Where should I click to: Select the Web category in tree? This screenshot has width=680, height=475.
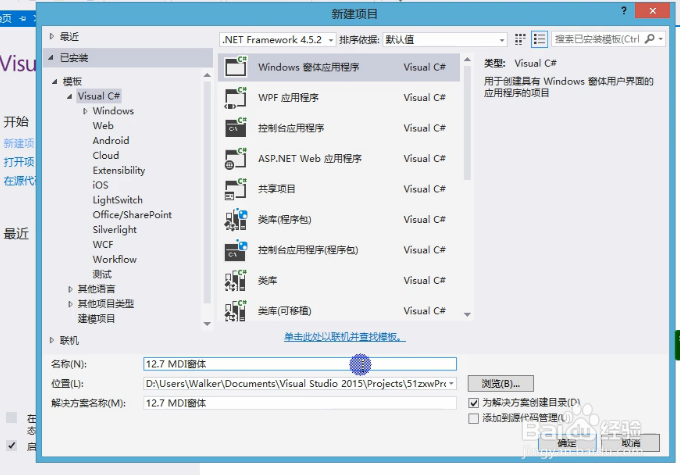103,126
